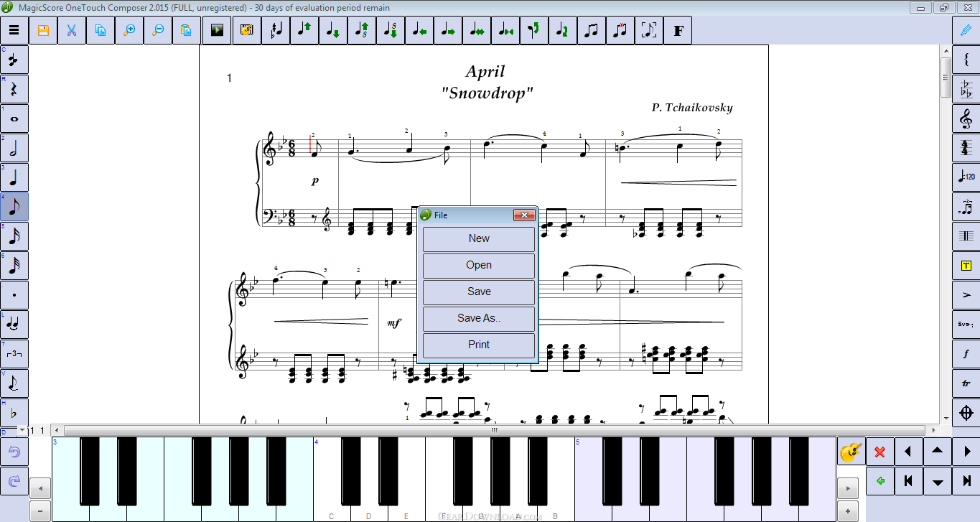Select the eighth note duration

14,207
